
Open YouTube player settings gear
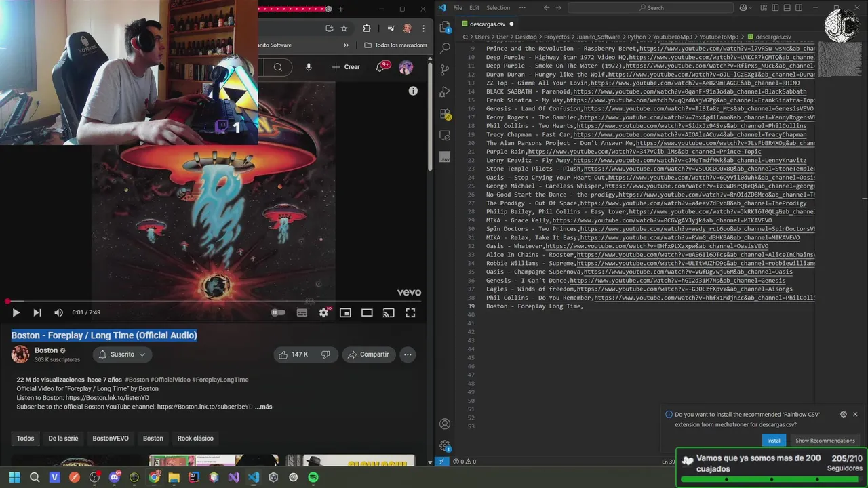pyautogui.click(x=323, y=312)
